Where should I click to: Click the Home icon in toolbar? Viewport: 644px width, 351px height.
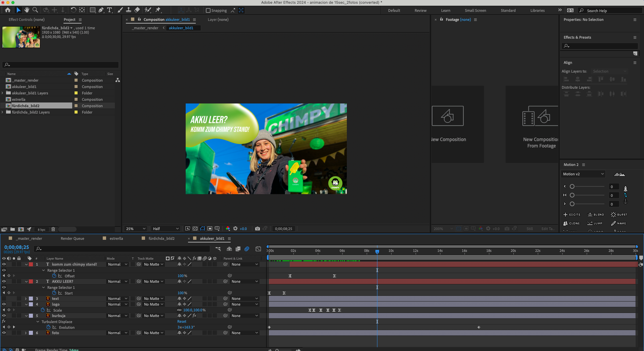click(x=8, y=10)
